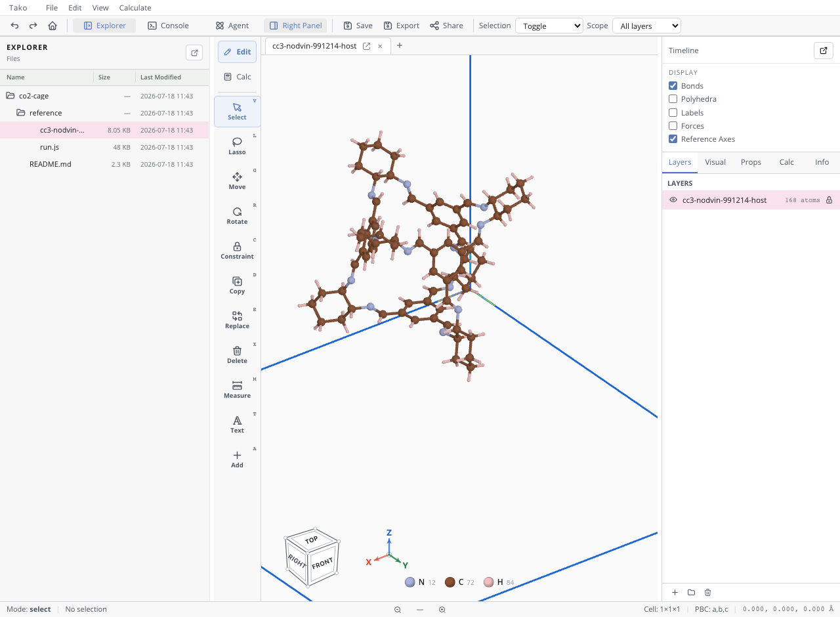Collapse the co2-cage folder
Viewport: 840px width, 617px height.
click(x=104, y=96)
